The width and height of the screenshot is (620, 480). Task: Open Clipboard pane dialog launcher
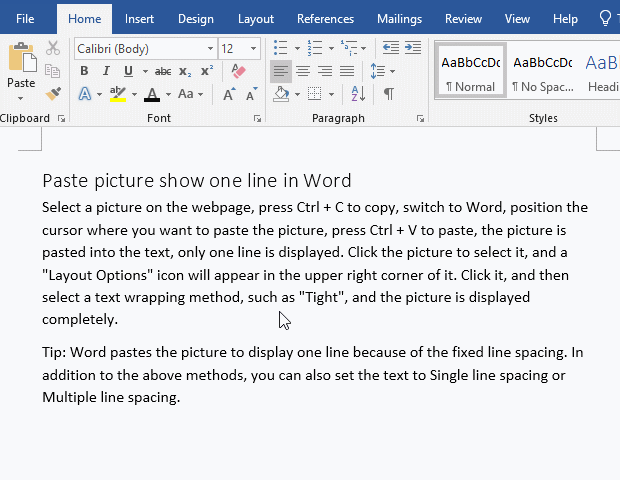pyautogui.click(x=61, y=118)
